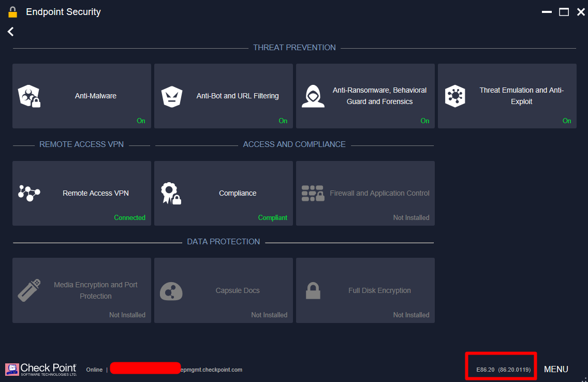This screenshot has width=588, height=382.
Task: Click the Anti-Bot and URL Filtering mask icon
Action: tap(172, 96)
